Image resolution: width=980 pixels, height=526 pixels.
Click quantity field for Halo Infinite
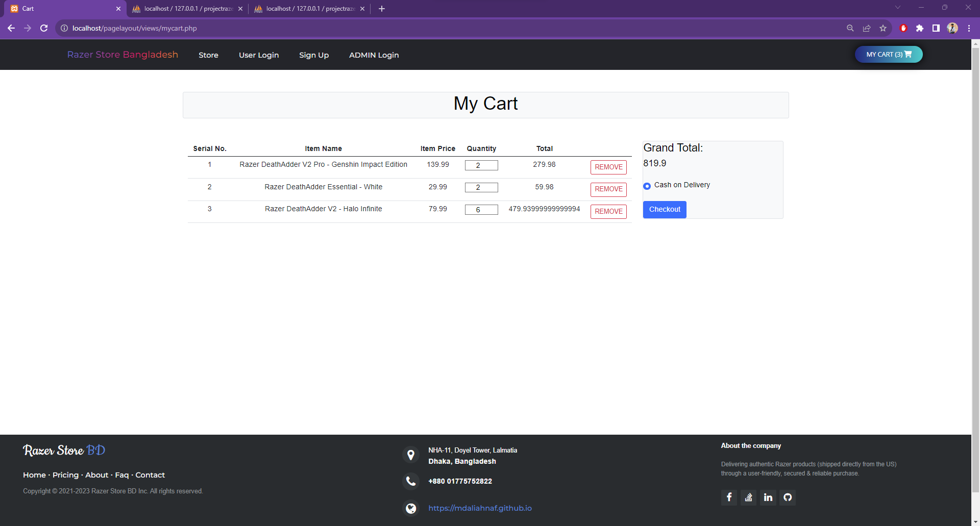[481, 210]
